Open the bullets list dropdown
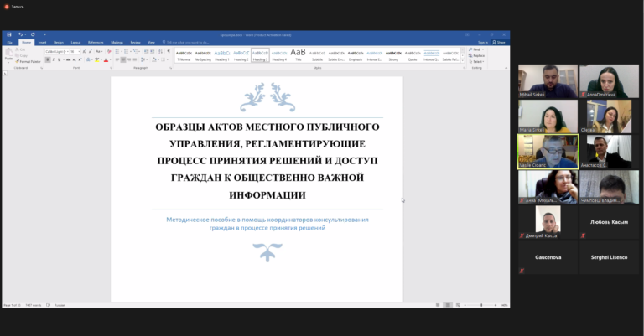644x336 pixels. coord(121,52)
